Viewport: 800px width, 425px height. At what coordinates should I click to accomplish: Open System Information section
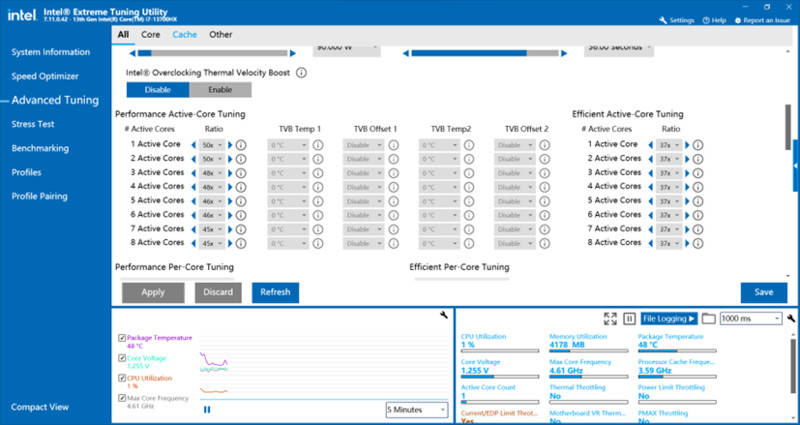click(51, 52)
